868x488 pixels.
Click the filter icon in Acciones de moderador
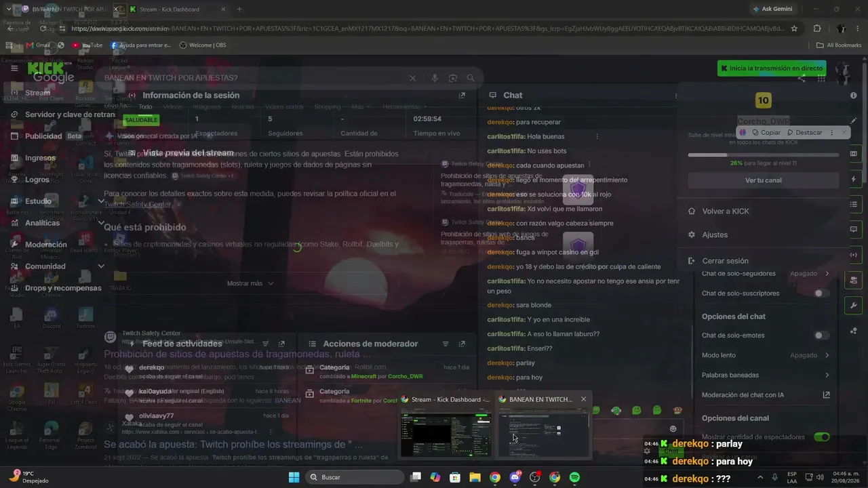point(446,344)
